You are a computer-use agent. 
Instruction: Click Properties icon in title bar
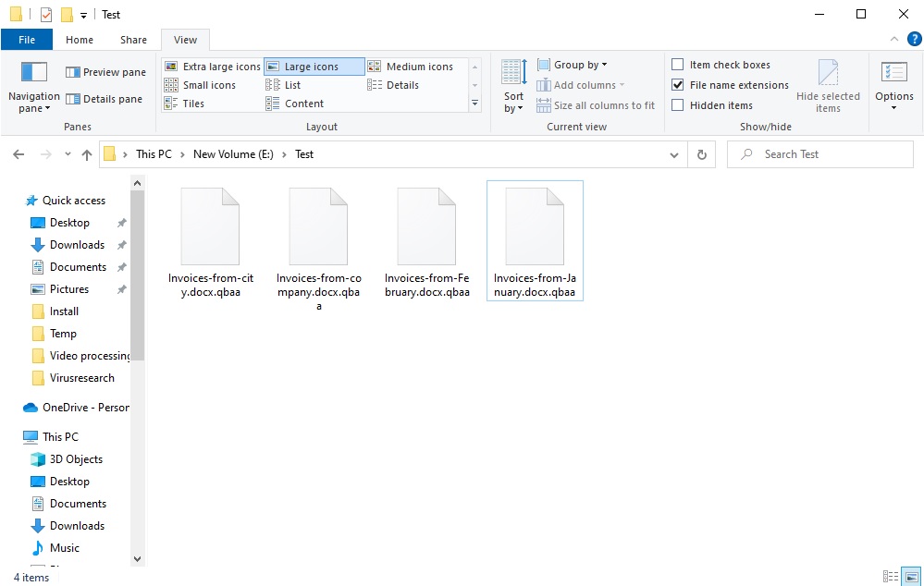46,14
